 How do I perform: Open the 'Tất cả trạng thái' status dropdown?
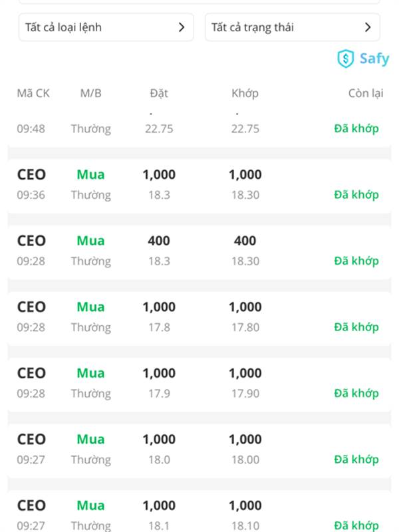coord(292,27)
